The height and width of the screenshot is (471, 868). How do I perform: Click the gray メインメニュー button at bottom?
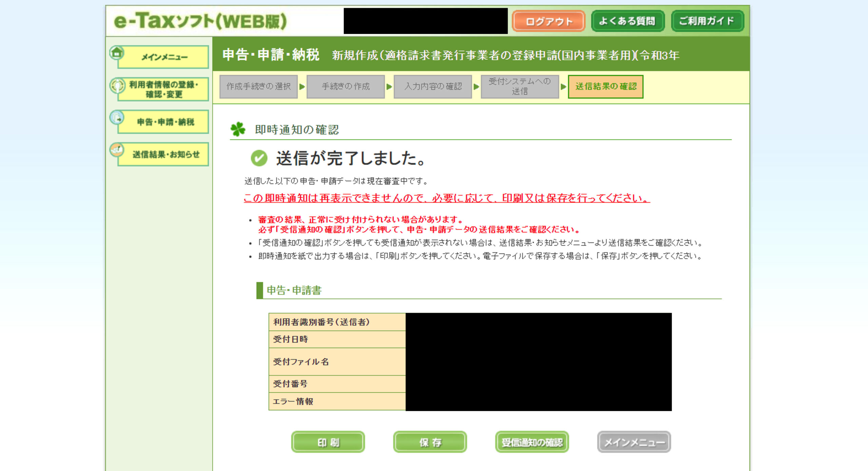[634, 442]
